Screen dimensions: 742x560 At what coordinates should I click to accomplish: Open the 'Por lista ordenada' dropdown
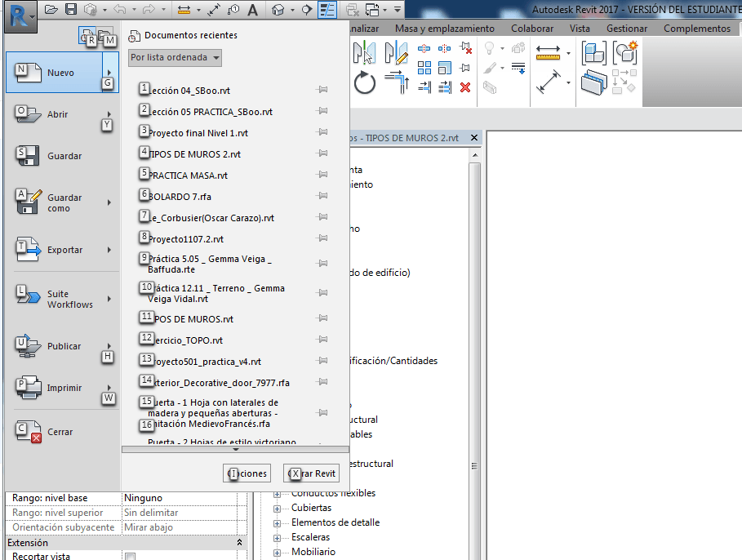(175, 57)
